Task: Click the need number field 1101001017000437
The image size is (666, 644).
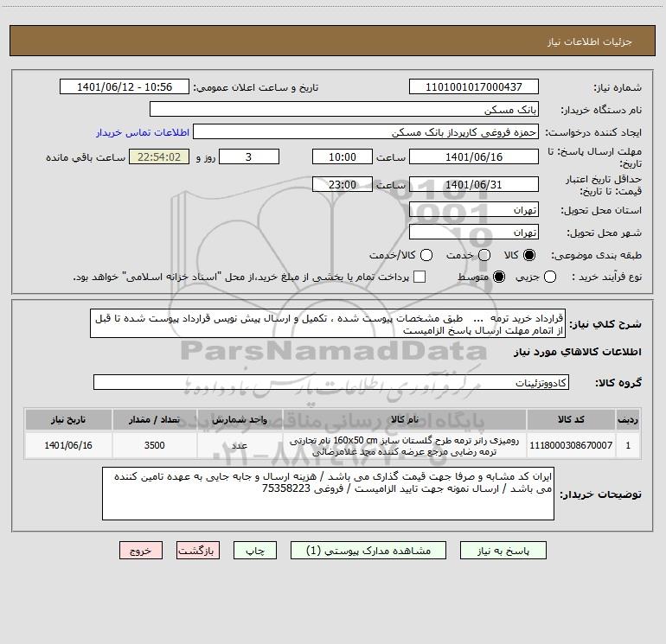Action: 474,87
